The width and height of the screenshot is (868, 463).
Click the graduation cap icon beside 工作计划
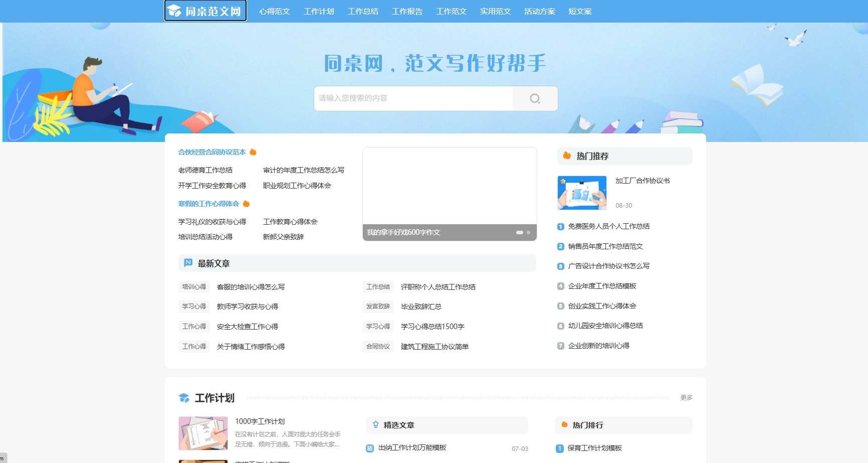coord(184,397)
